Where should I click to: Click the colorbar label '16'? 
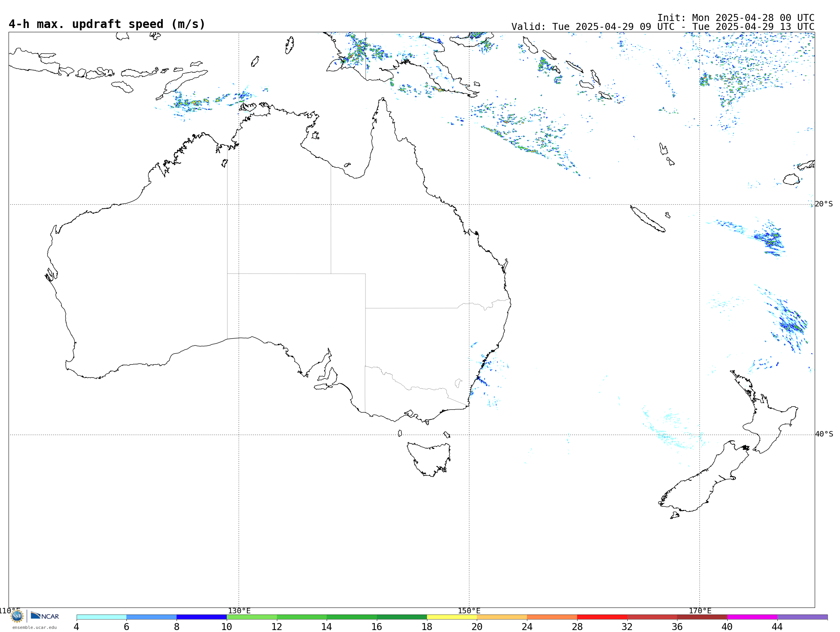[x=377, y=627]
